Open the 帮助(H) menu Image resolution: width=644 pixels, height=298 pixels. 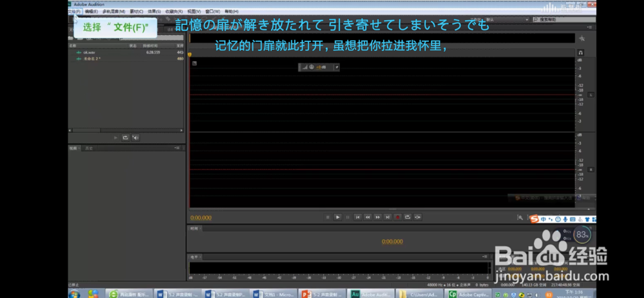(x=231, y=12)
